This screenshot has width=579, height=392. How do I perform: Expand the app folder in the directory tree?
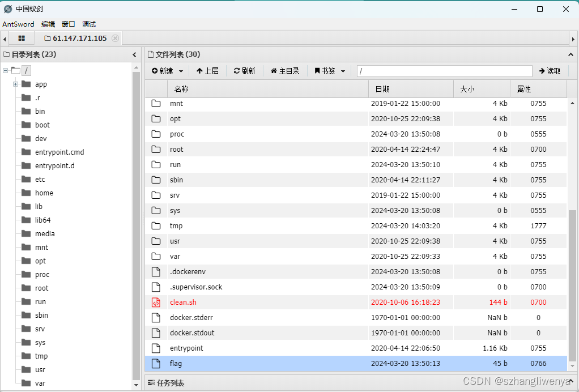pyautogui.click(x=15, y=84)
